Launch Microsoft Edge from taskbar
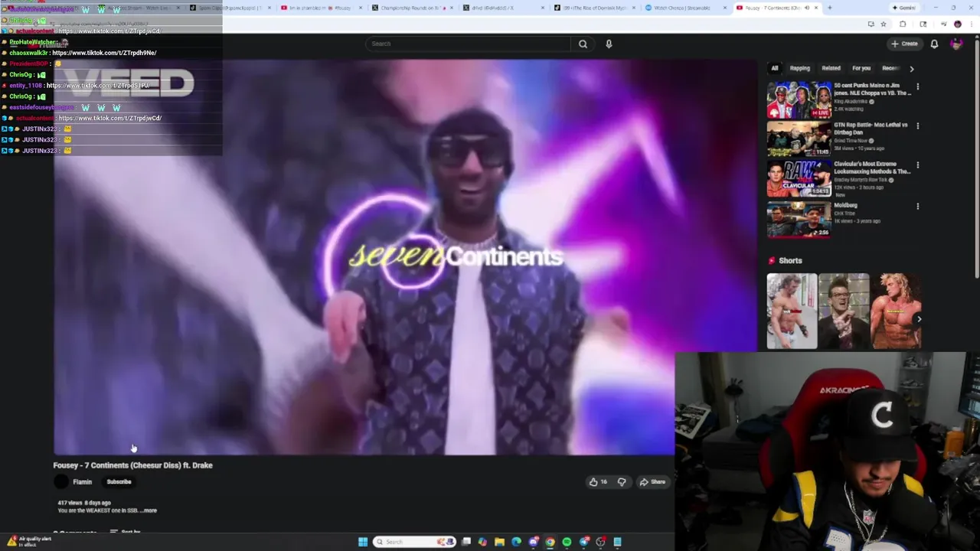This screenshot has height=551, width=980. tap(516, 542)
